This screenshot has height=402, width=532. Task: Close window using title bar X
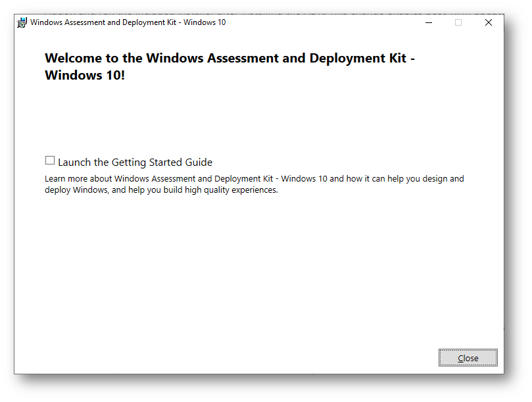[488, 23]
